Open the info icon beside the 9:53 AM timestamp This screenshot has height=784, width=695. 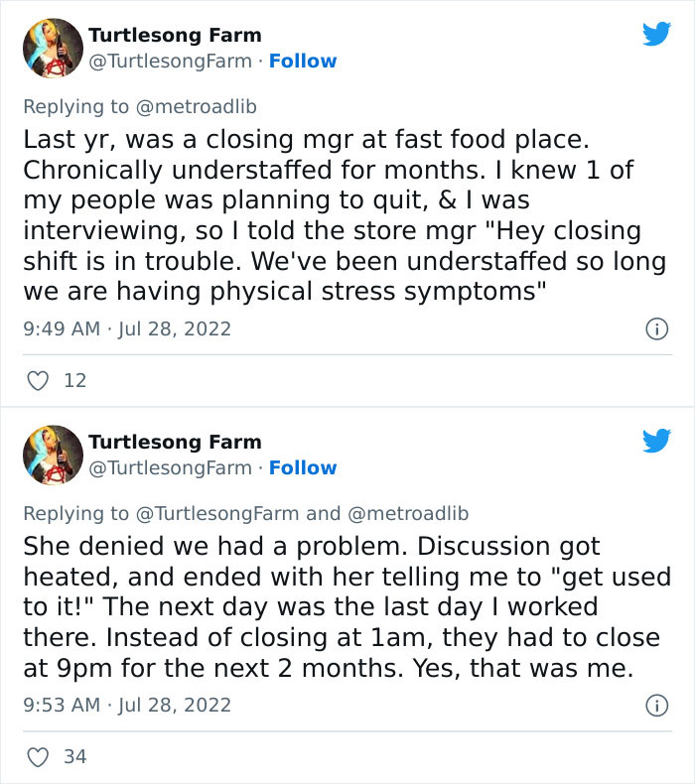pos(656,706)
